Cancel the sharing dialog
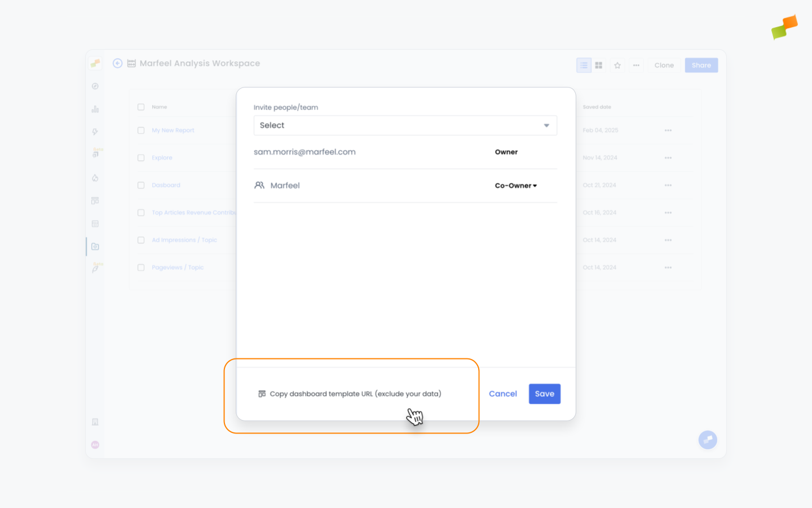The image size is (812, 508). point(502,393)
